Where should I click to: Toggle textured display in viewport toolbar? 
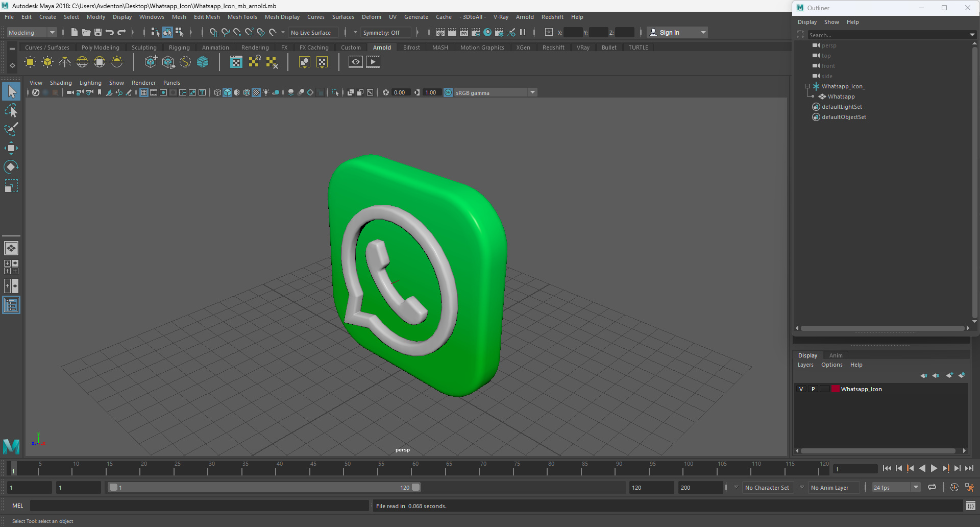[256, 92]
